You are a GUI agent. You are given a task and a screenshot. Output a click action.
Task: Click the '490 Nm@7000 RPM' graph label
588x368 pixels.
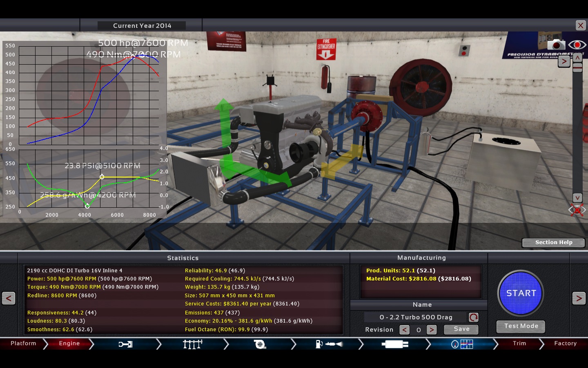pos(133,54)
